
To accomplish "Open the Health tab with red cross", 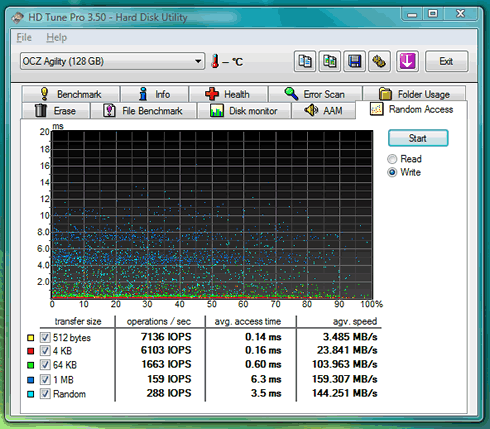I will [x=228, y=94].
